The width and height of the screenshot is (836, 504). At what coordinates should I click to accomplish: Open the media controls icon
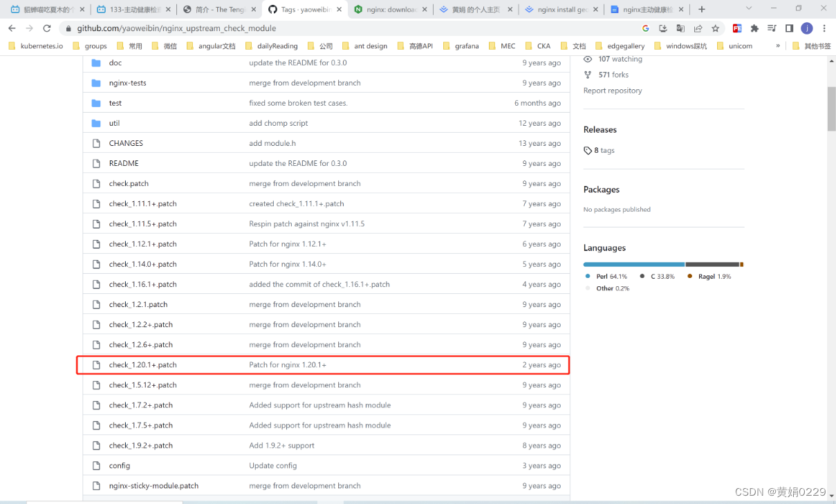click(772, 28)
